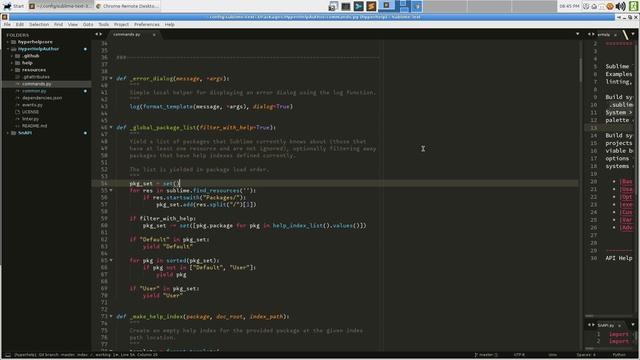Open events.py in the sidebar
This screenshot has height=360, width=640.
click(32, 105)
